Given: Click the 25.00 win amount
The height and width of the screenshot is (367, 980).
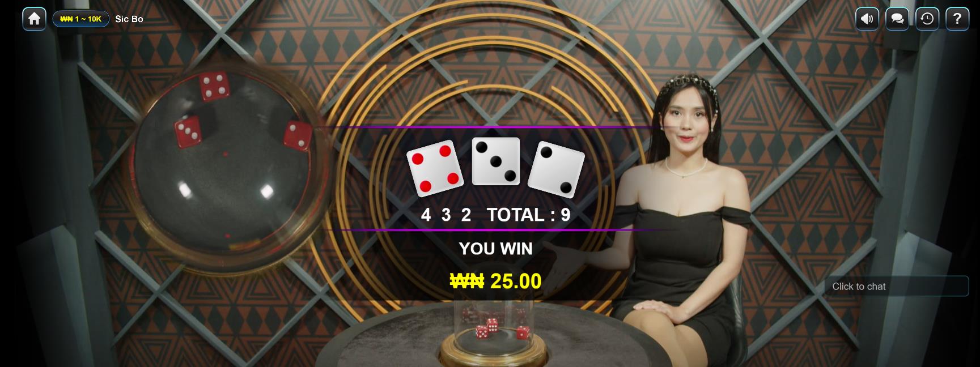Looking at the screenshot, I should click(x=516, y=281).
